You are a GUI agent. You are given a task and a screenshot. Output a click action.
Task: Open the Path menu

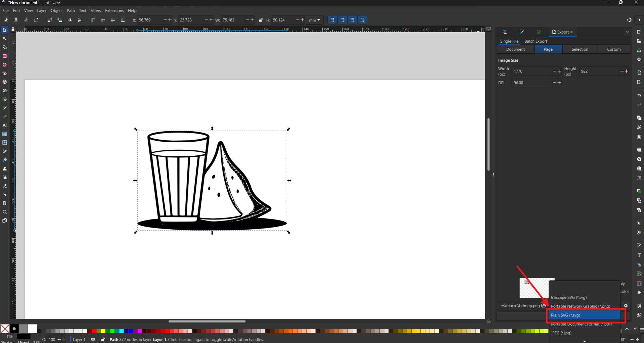(71, 11)
